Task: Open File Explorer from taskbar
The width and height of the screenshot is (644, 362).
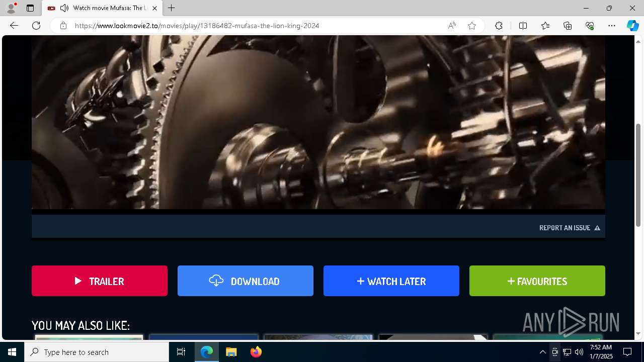Action: pos(231,352)
